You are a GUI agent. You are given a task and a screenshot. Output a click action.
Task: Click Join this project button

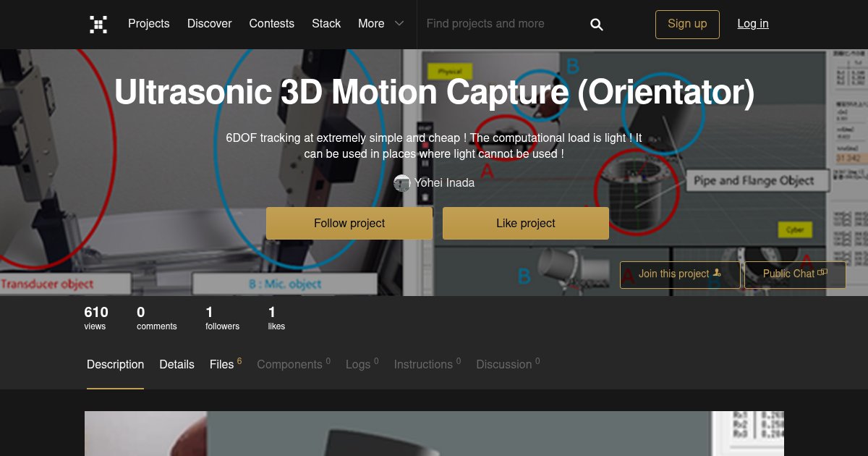[680, 274]
